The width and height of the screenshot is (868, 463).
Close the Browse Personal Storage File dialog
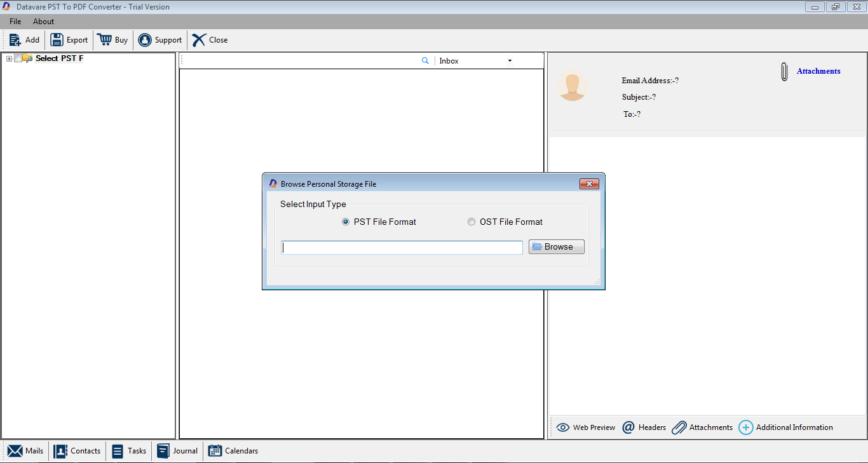[x=590, y=184]
